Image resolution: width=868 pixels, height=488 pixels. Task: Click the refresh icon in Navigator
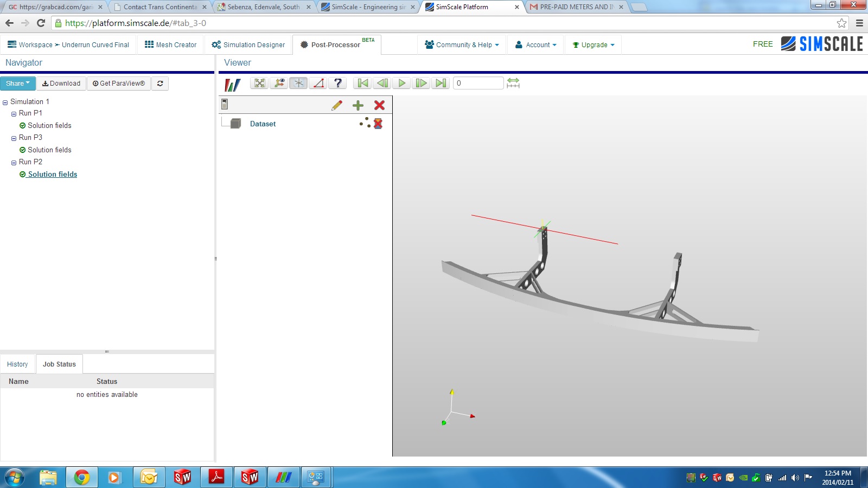pyautogui.click(x=160, y=84)
